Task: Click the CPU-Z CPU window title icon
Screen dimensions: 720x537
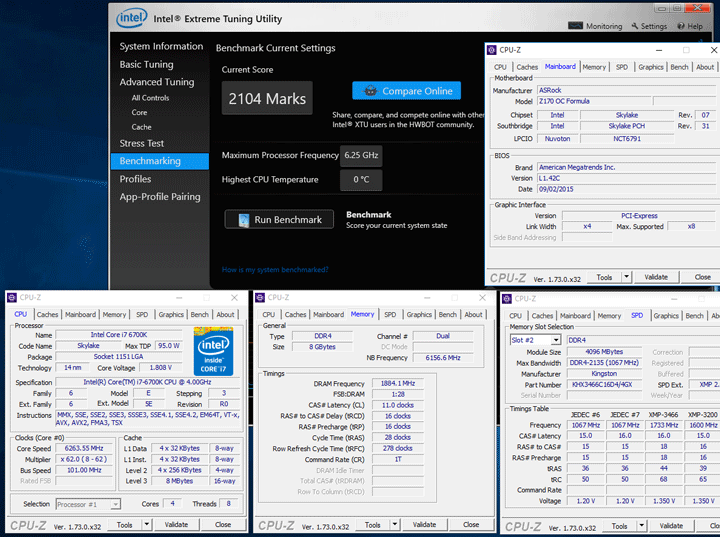Action: [x=12, y=298]
